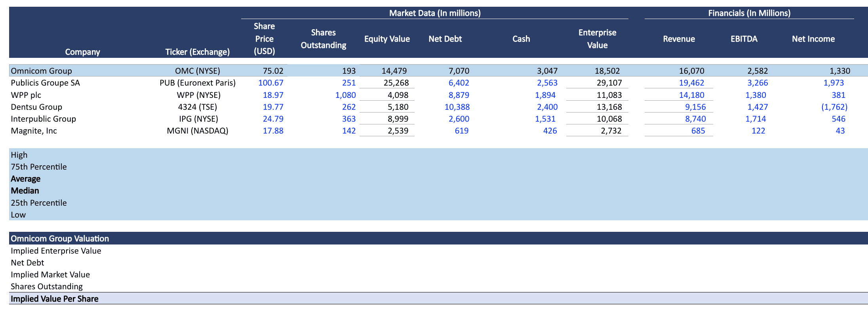Select WPP cash value 1,894
This screenshot has width=868, height=317.
pos(545,95)
